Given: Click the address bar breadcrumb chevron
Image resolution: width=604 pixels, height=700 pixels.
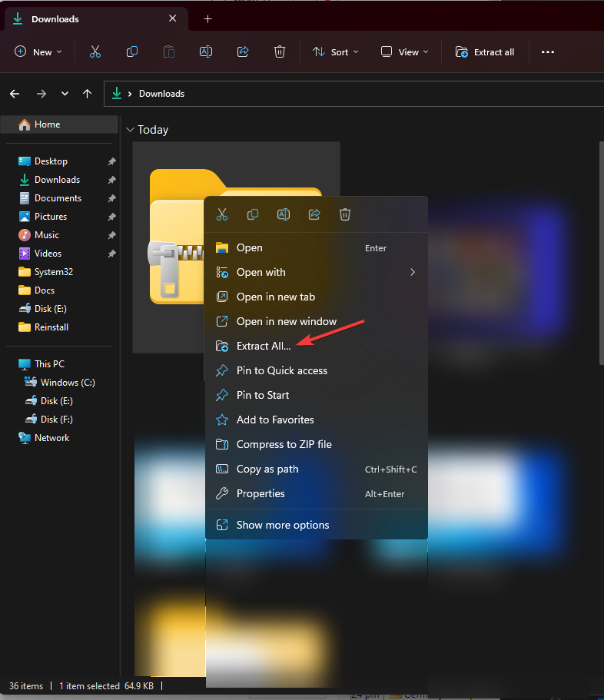Looking at the screenshot, I should click(130, 94).
